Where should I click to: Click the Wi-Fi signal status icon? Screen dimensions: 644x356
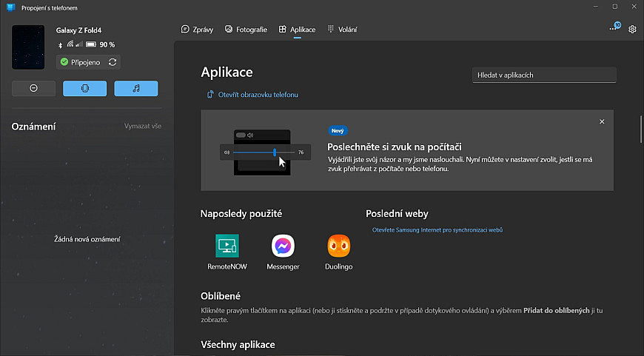(x=70, y=44)
